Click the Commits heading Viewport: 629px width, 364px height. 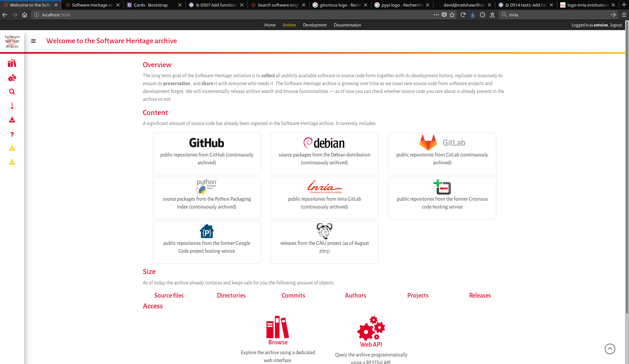(294, 295)
